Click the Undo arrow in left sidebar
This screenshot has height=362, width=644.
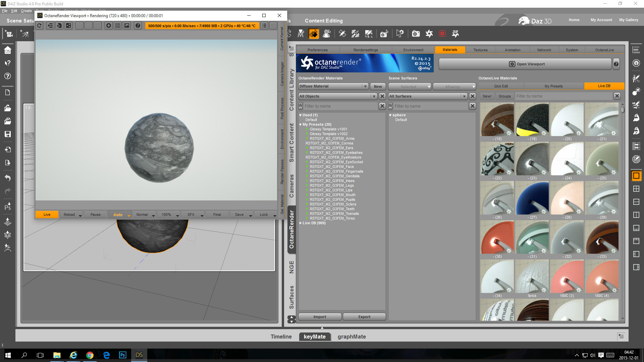7,178
